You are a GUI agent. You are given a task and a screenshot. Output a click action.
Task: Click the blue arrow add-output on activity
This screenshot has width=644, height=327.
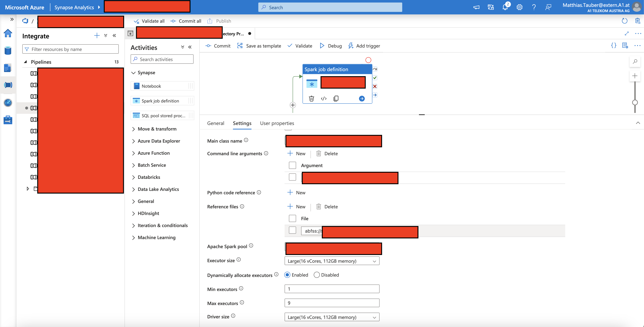[x=362, y=98]
